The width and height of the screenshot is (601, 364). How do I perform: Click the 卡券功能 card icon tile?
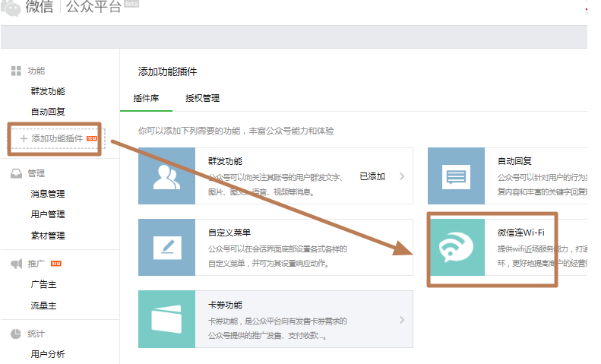pyautogui.click(x=166, y=319)
